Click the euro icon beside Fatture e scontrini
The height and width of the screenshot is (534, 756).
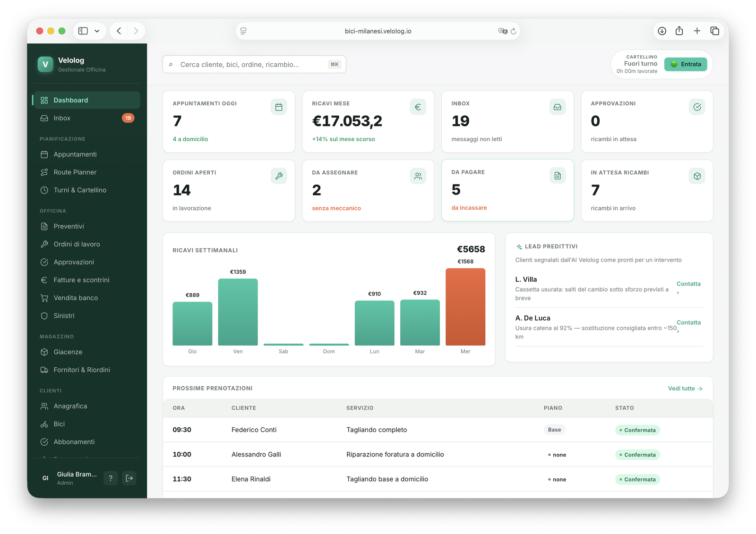[44, 280]
